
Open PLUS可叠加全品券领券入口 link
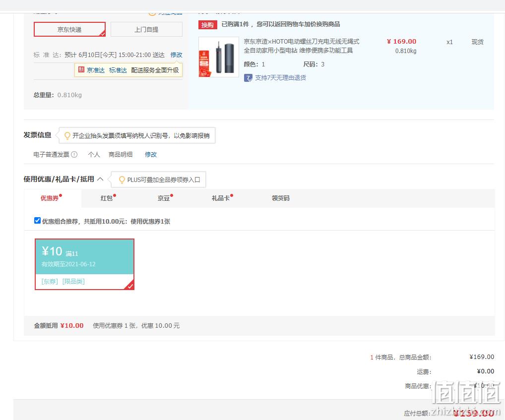[164, 180]
